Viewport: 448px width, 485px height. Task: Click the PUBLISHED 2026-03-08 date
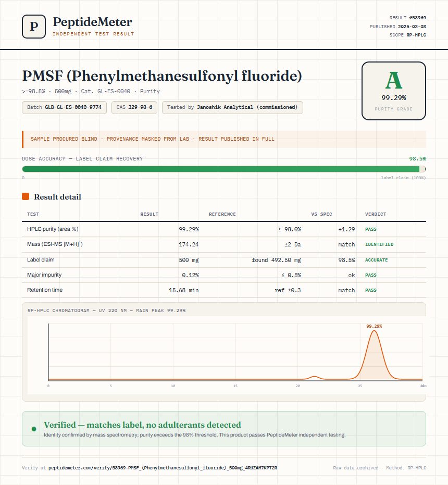point(398,26)
